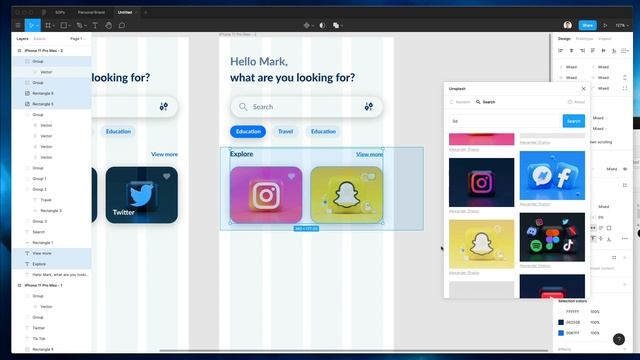Switch to the Prototype tab
The image size is (640, 360).
(584, 39)
